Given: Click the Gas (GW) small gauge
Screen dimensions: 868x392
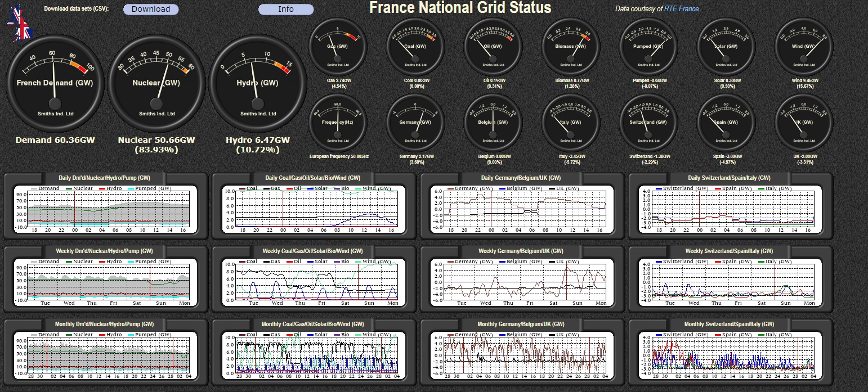Looking at the screenshot, I should pyautogui.click(x=338, y=46).
